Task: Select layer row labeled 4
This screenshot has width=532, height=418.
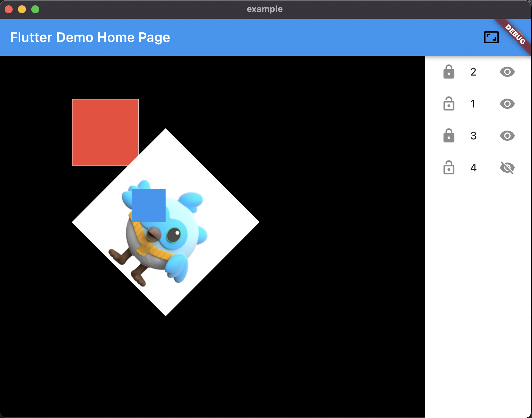Action: click(x=478, y=168)
